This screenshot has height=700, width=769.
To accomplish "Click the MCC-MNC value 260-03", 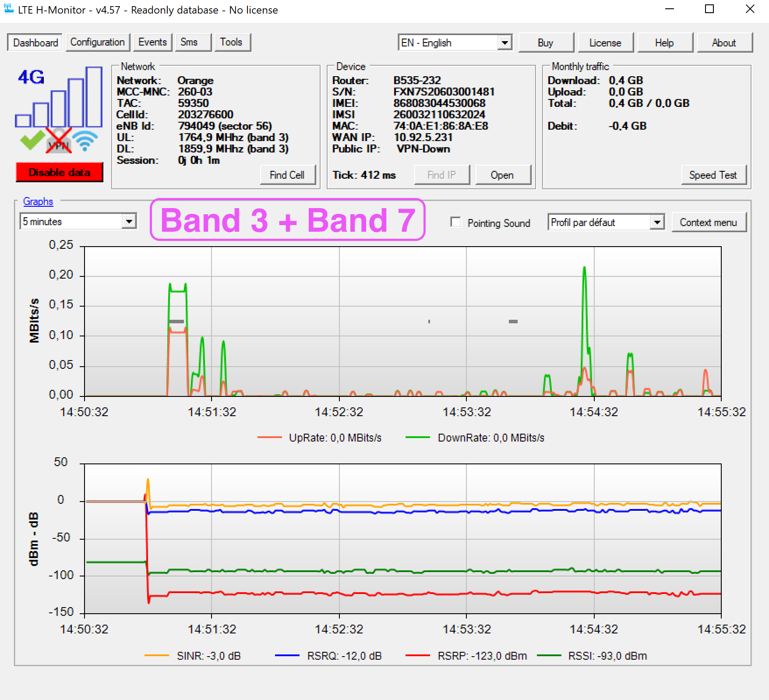I will [195, 92].
